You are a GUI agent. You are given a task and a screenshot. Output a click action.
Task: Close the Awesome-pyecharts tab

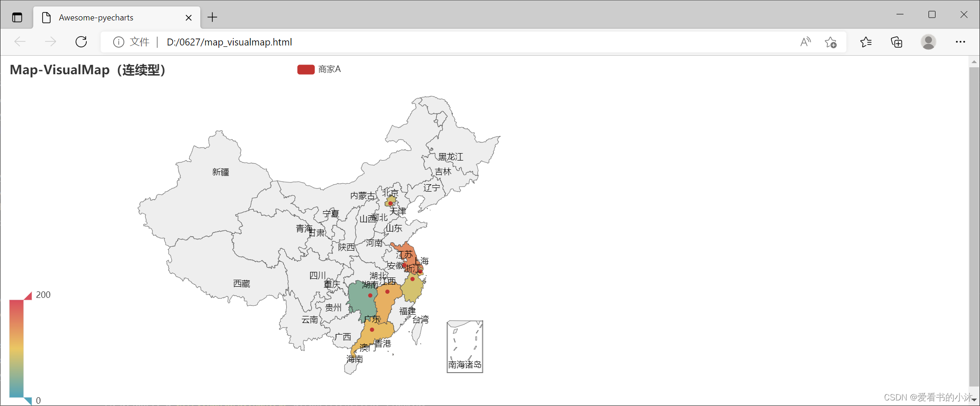pyautogui.click(x=188, y=18)
